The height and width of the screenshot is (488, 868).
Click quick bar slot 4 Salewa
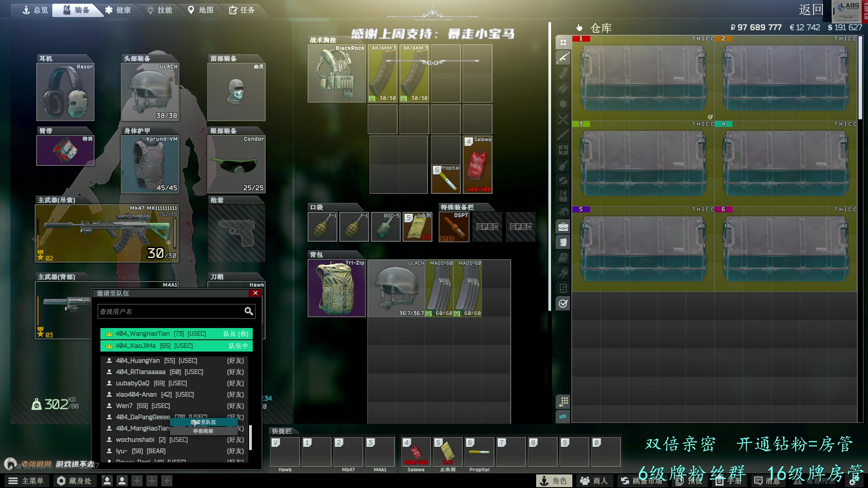tap(416, 452)
